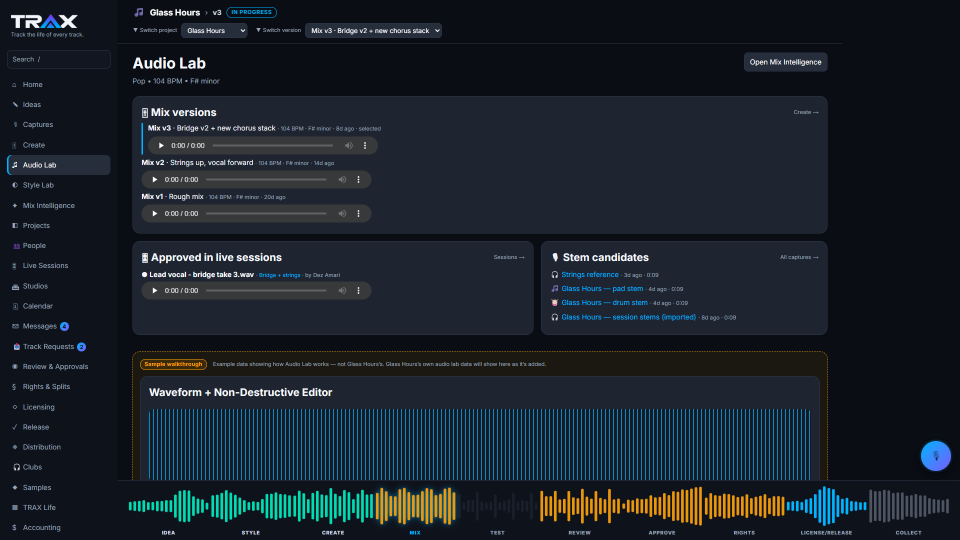Click the Calendar sidebar icon
The height and width of the screenshot is (540, 960).
click(15, 306)
